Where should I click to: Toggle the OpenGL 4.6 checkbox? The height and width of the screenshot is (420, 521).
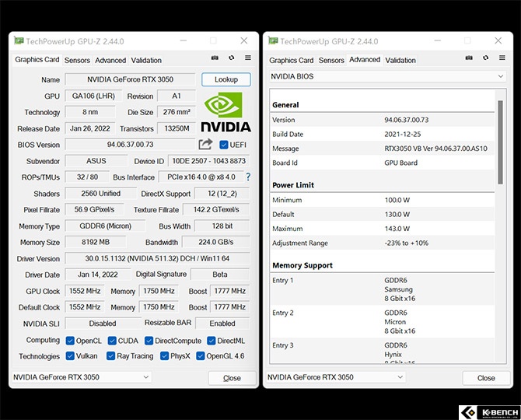(201, 356)
